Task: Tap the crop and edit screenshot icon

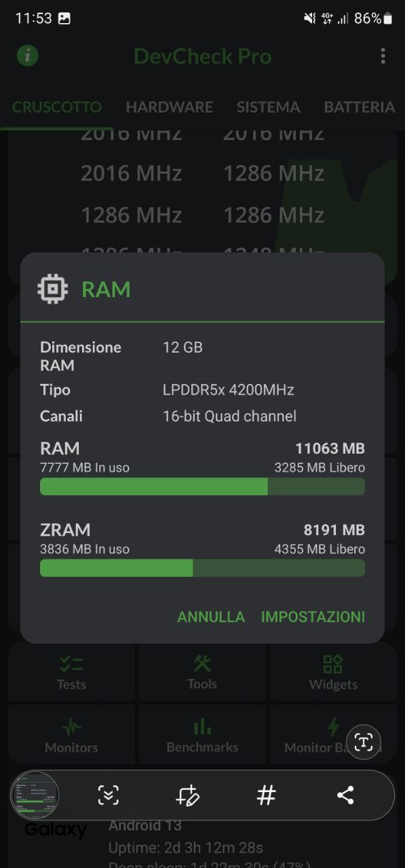Action: (x=187, y=795)
